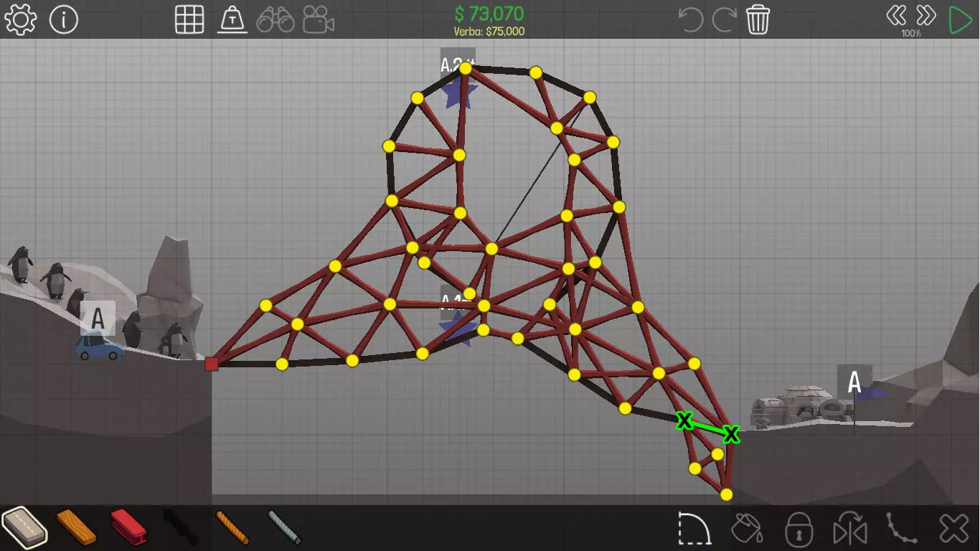Decrease simulation speed with the double left chevrons
The height and width of the screenshot is (551, 980).
896,15
